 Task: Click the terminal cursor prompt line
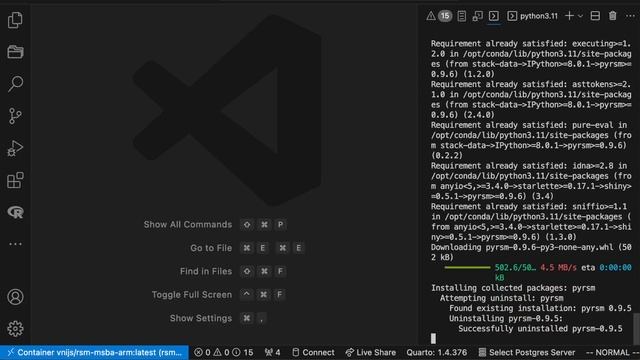pos(433,338)
